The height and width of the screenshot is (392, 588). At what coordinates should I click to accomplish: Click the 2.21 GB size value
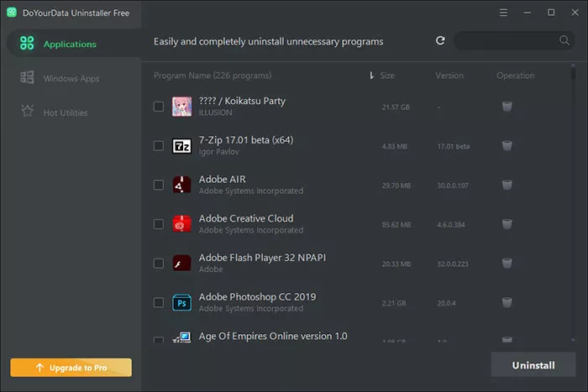(394, 303)
